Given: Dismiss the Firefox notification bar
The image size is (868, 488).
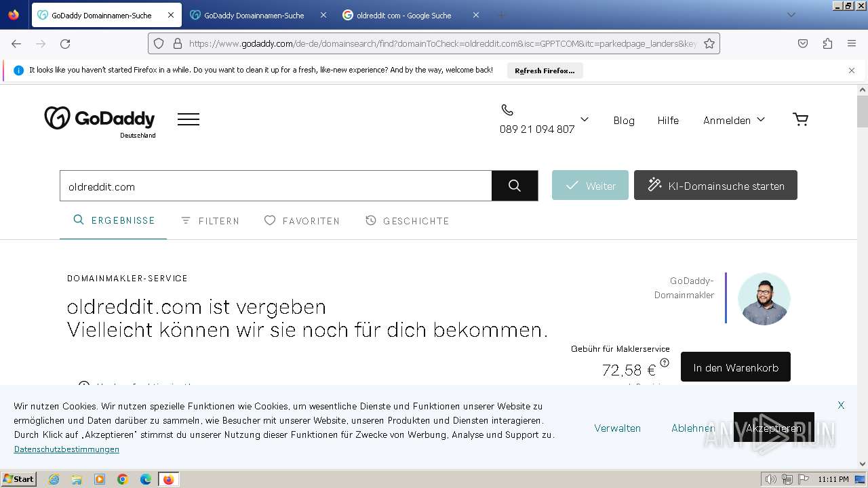Looking at the screenshot, I should point(852,70).
